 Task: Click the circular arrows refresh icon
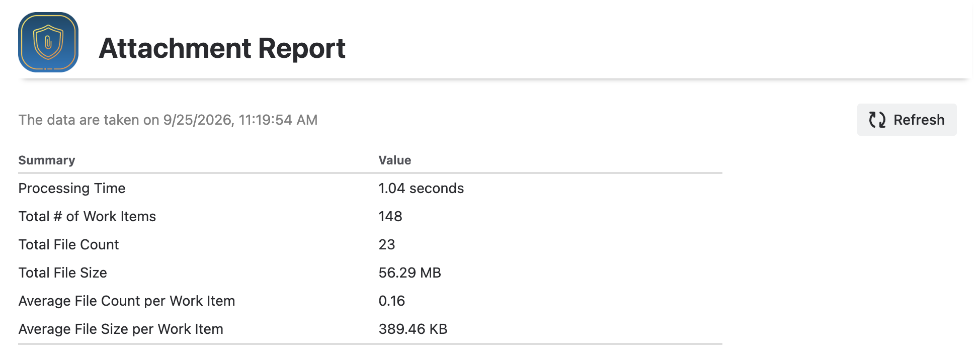877,120
